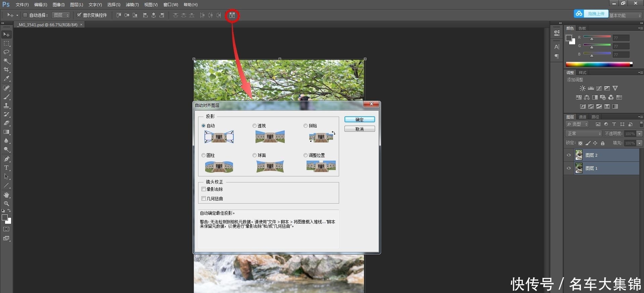Open the 滤镜(T) menu
This screenshot has height=293, width=644.
(132, 5)
